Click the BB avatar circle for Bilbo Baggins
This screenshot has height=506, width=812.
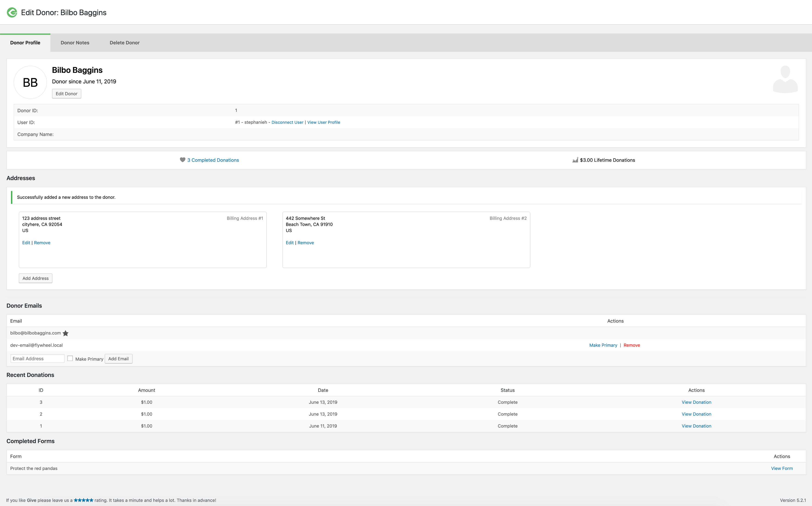click(30, 82)
